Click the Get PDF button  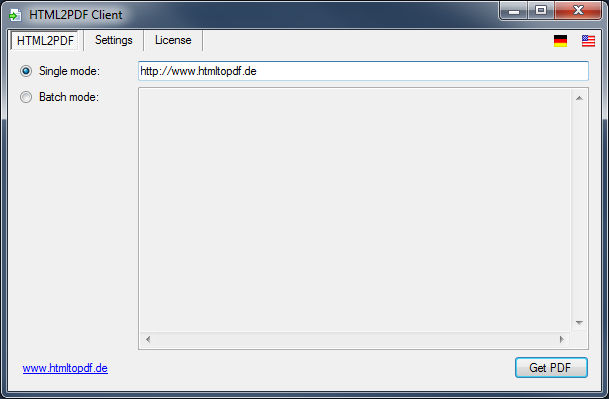click(551, 368)
